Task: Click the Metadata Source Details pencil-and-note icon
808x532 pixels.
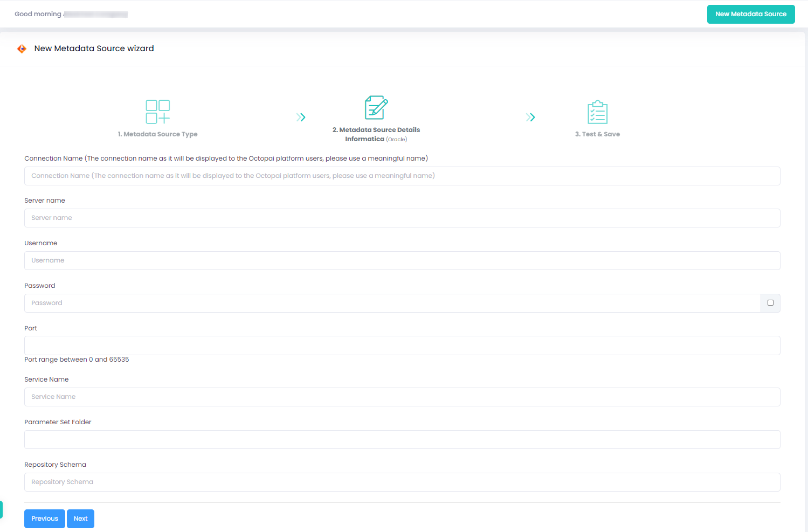Action: pos(376,108)
